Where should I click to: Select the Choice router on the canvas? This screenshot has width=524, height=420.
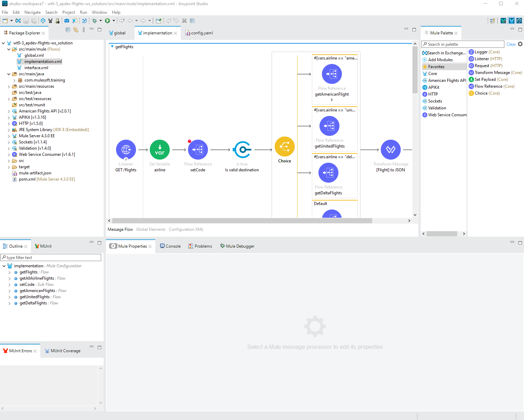pyautogui.click(x=284, y=146)
